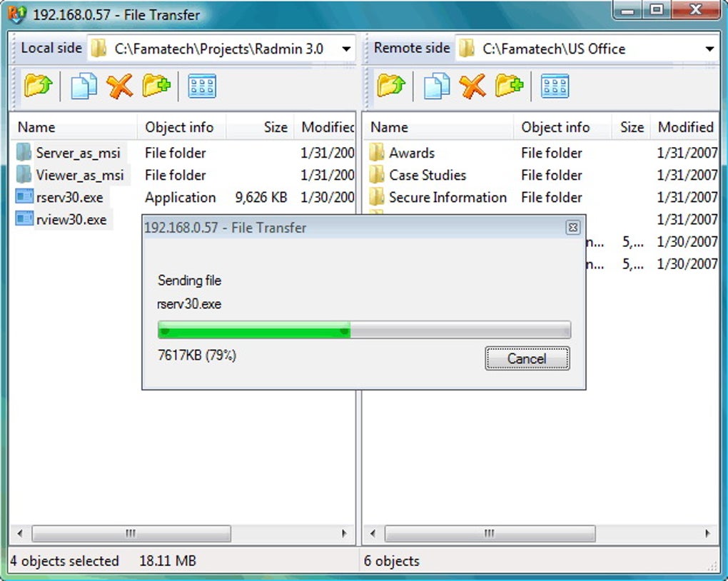
Task: Click the '6 objects' status text
Action: pyautogui.click(x=391, y=560)
